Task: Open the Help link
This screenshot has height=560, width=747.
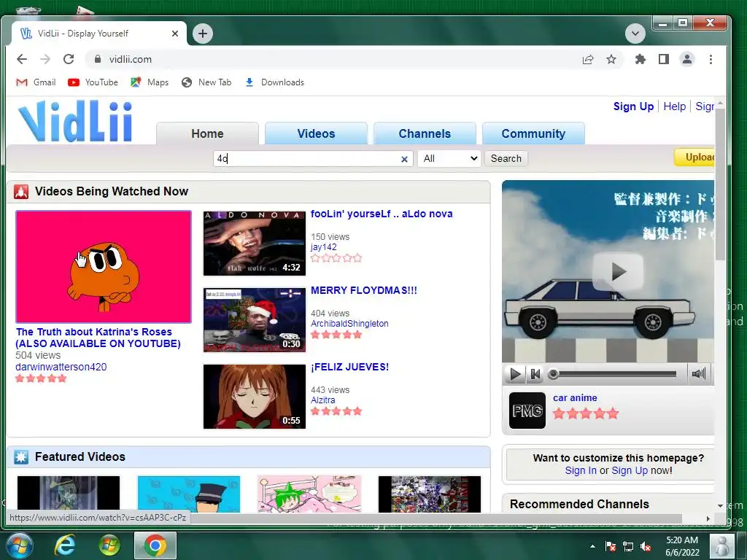Action: click(674, 106)
